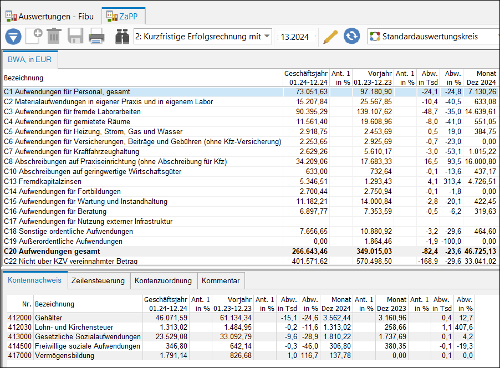Select row C4 Aufwendungen für gemietete Räume
500x368 pixels.
(x=250, y=122)
